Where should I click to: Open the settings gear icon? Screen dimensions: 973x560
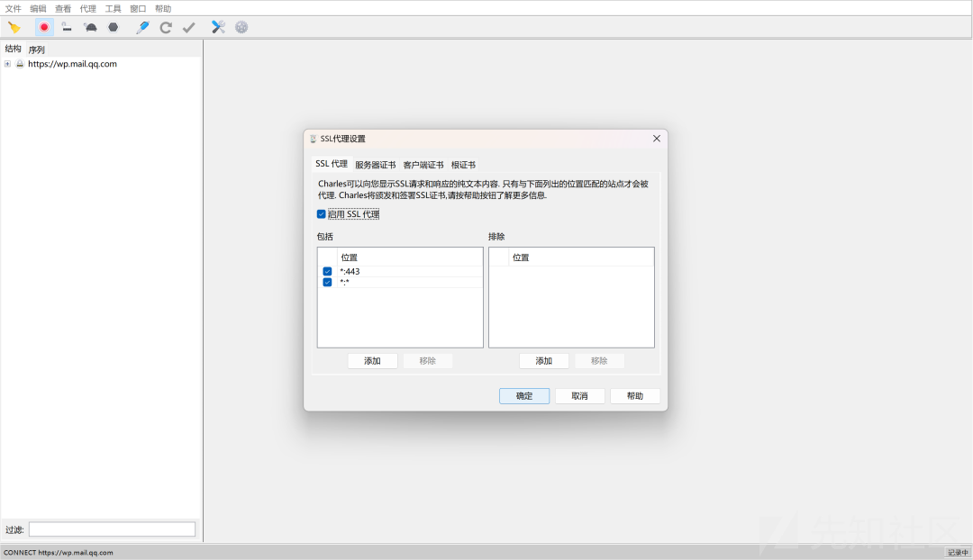[241, 27]
